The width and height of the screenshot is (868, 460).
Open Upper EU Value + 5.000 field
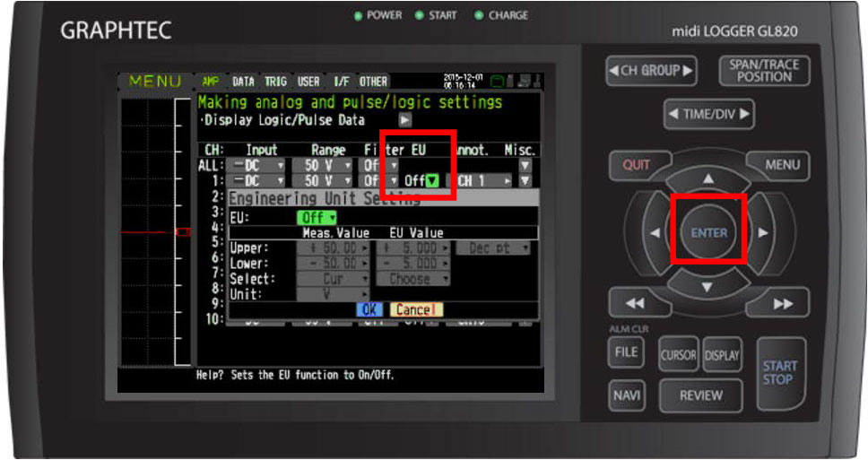click(x=413, y=248)
